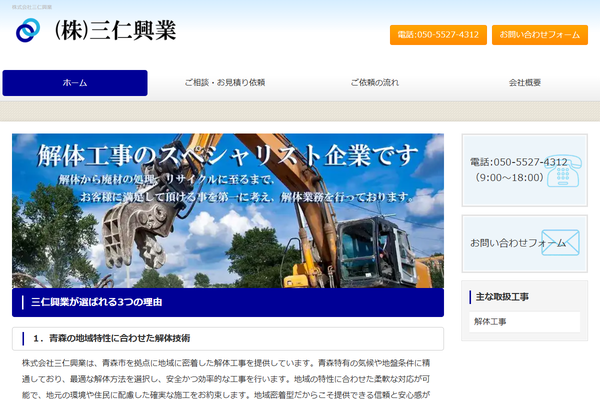Image resolution: width=600 pixels, height=400 pixels.
Task: Click the telephone icon in sidebar
Action: click(x=564, y=171)
